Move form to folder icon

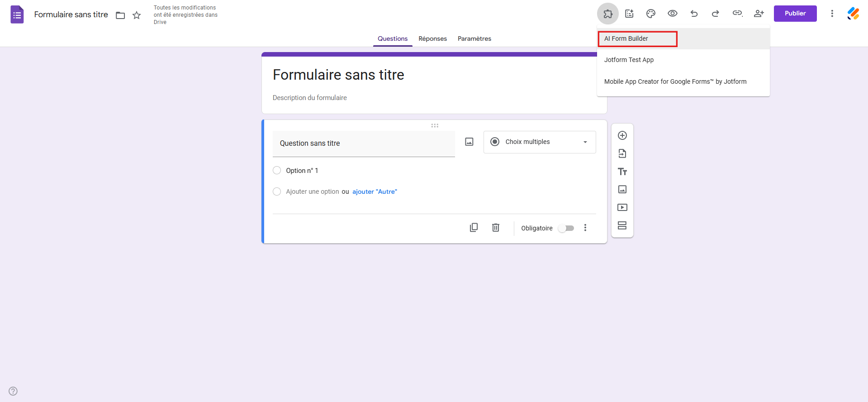click(x=120, y=15)
